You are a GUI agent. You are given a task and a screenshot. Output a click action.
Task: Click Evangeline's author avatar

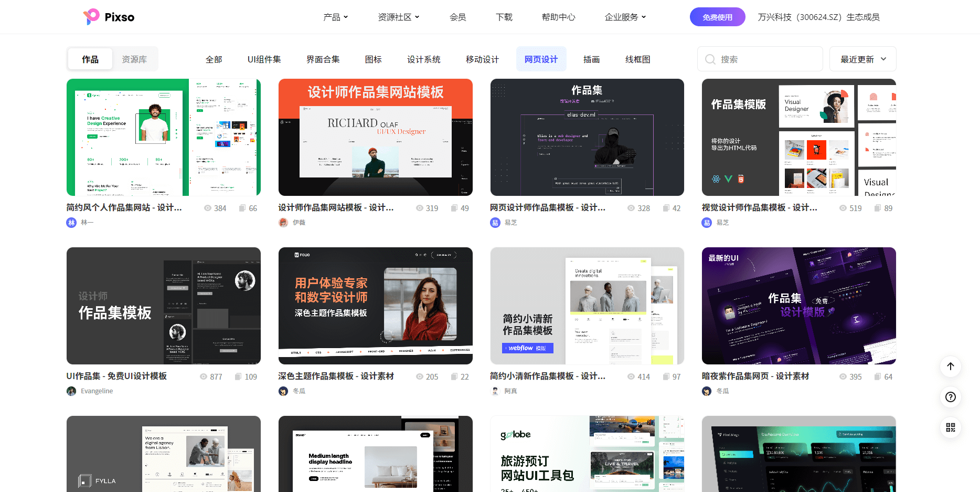point(71,391)
